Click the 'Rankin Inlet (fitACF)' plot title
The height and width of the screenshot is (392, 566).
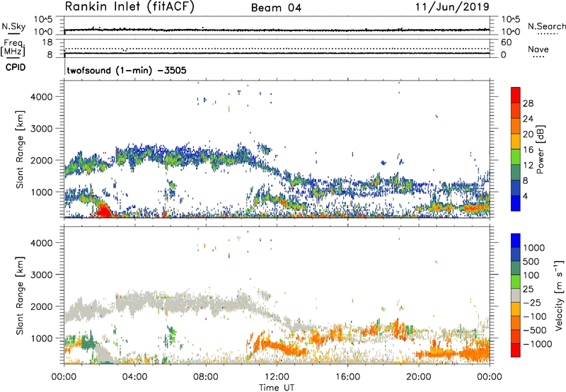(x=129, y=7)
